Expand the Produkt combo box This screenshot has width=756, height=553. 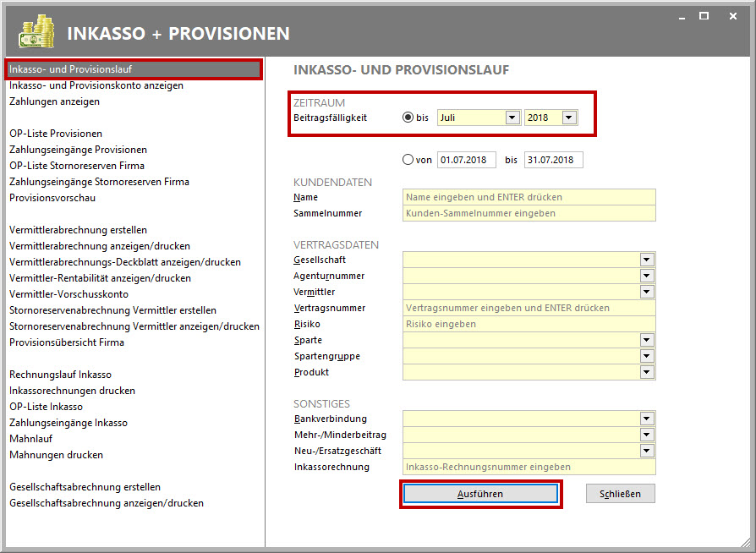pos(647,372)
